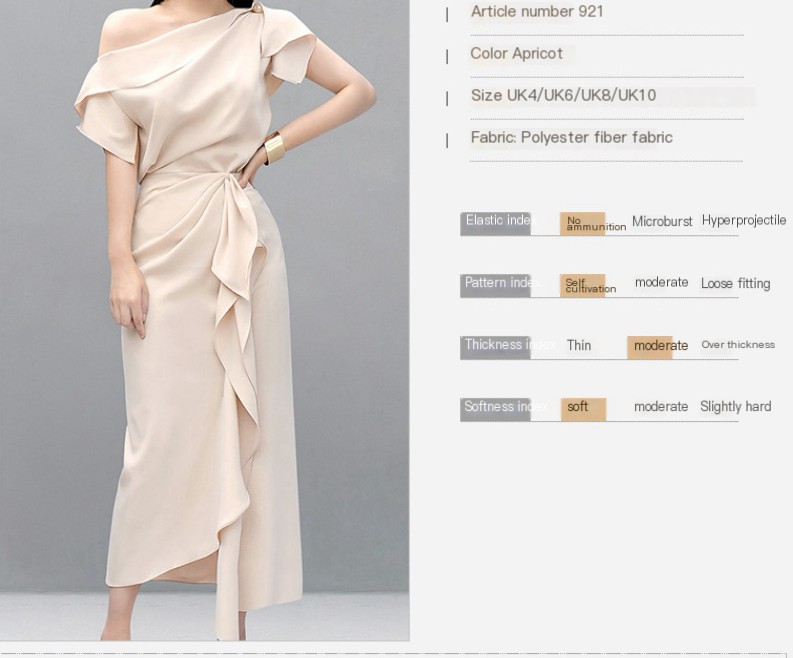Click the highlighted 'No ammunition' elastic option
Image resolution: width=793 pixels, height=658 pixels.
[583, 223]
